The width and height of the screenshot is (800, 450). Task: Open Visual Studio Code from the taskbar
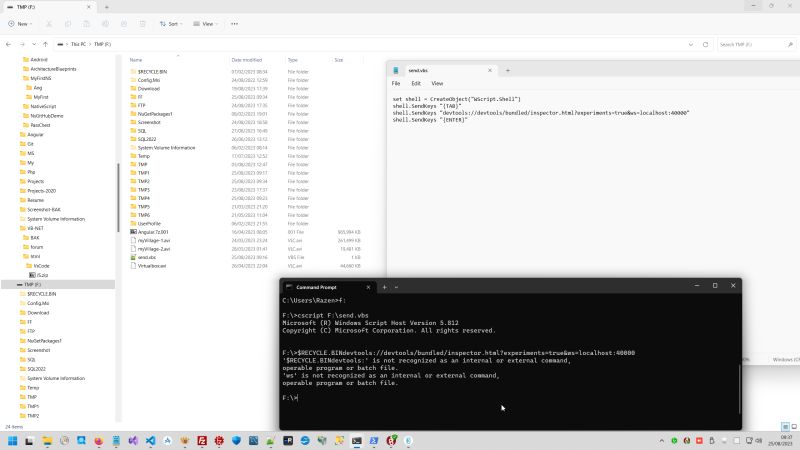pos(151,441)
